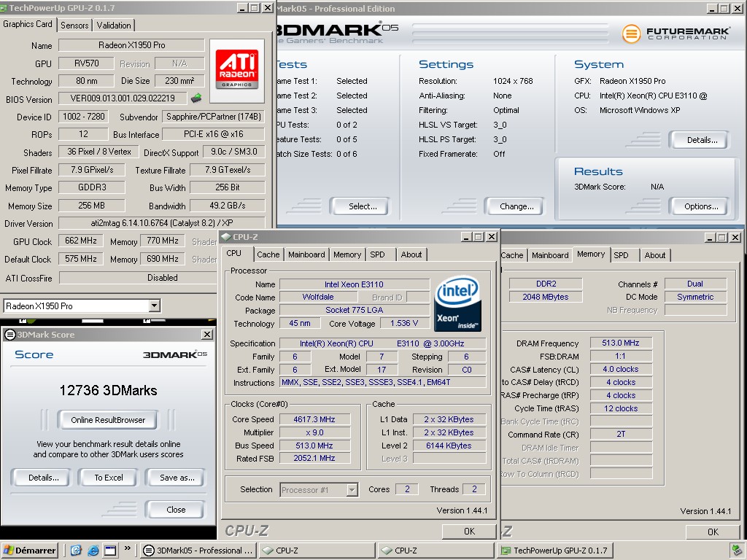Click the Subvendor Sapphire/PCPartner field

[214, 117]
